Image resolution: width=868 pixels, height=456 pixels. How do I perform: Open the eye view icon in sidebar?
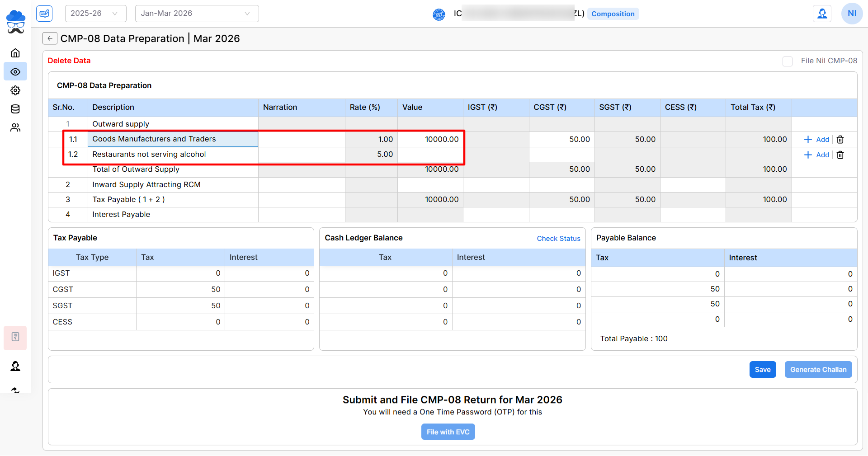[15, 72]
